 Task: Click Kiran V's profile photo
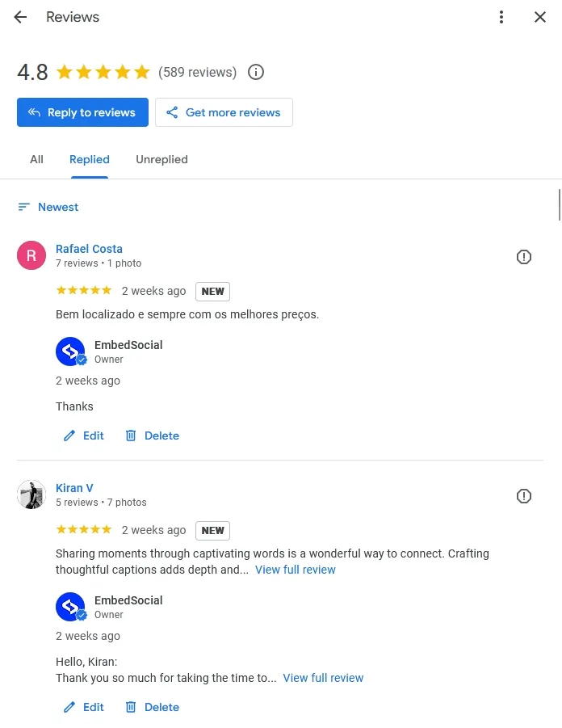[31, 494]
